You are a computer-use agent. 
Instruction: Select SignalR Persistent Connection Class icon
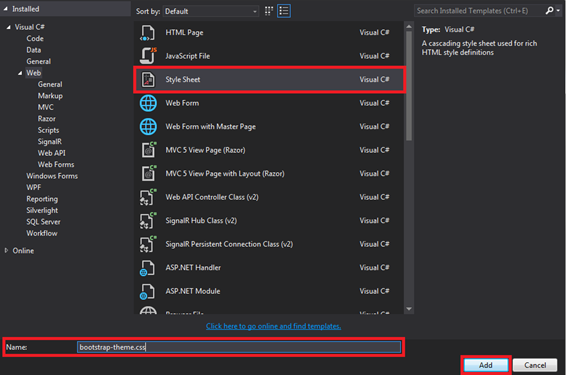point(148,244)
